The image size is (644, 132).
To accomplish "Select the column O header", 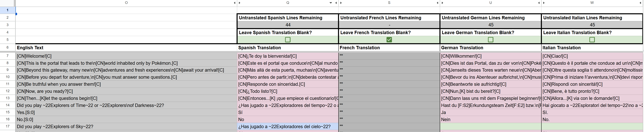I will pyautogui.click(x=126, y=3).
